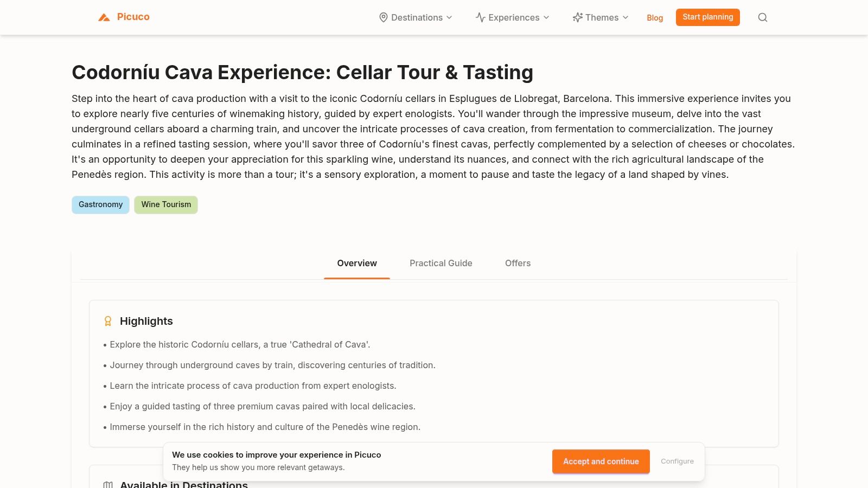
Task: Select the Overview tab
Action: pos(357,263)
